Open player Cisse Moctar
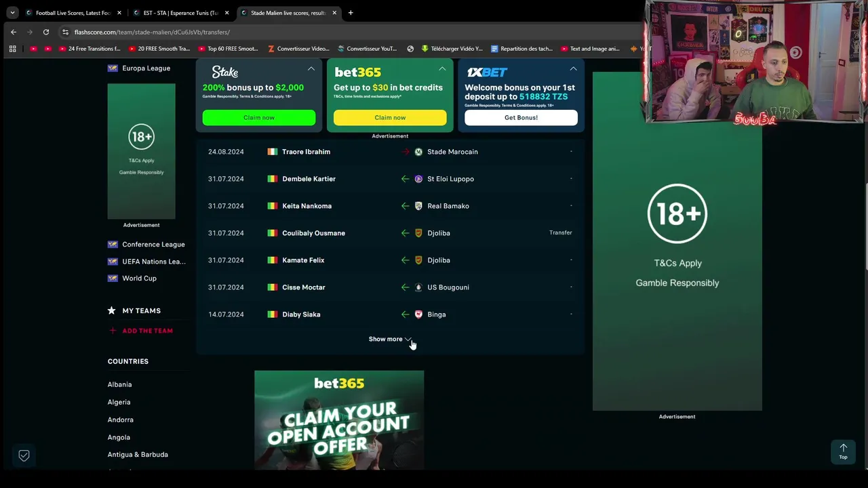The width and height of the screenshot is (868, 488). (x=303, y=287)
